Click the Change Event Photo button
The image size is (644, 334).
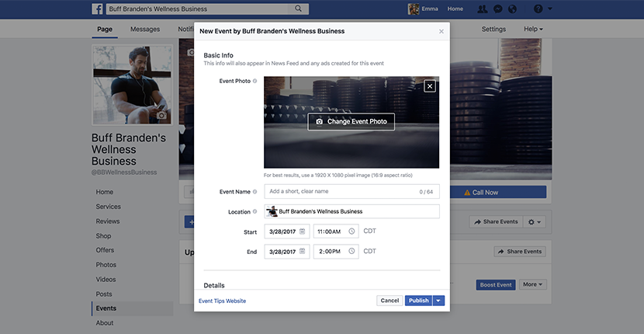coord(351,122)
